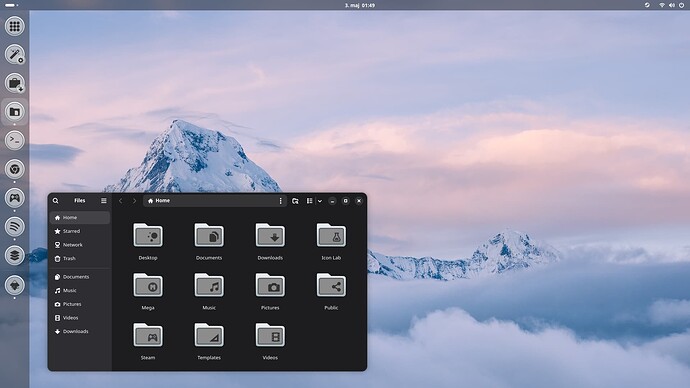Open Pictures bookmark in sidebar
This screenshot has width=690, height=388.
(x=80, y=304)
